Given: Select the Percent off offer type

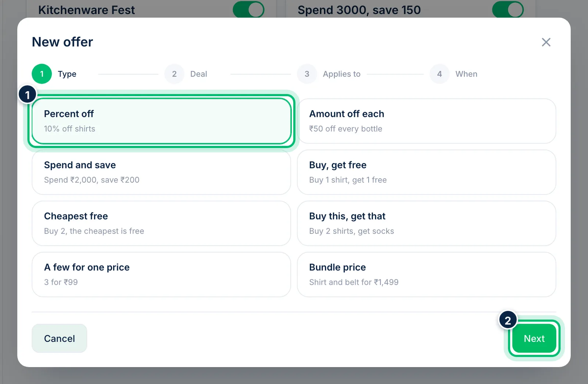Looking at the screenshot, I should click(161, 121).
